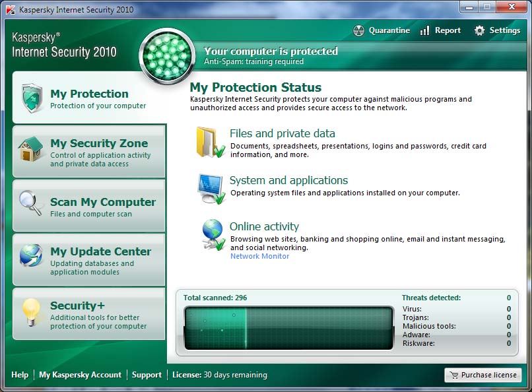This screenshot has height=392, width=532.
Task: Click the 'Riskware:' count row
Action: 457,343
